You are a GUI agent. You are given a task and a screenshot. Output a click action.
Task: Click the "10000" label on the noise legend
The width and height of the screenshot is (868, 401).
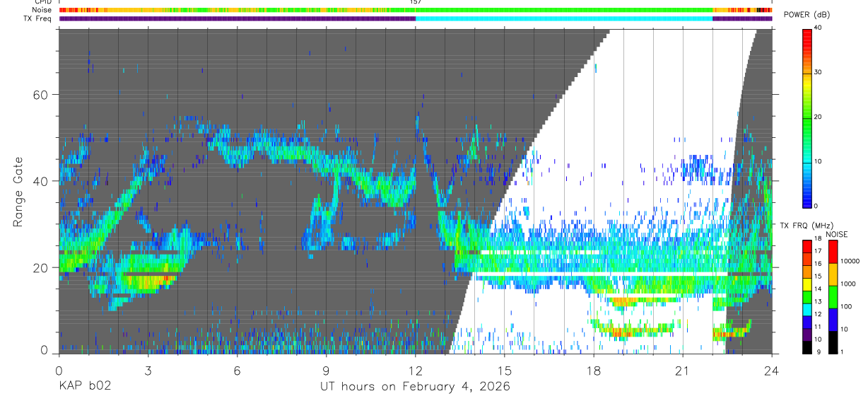[x=850, y=261]
